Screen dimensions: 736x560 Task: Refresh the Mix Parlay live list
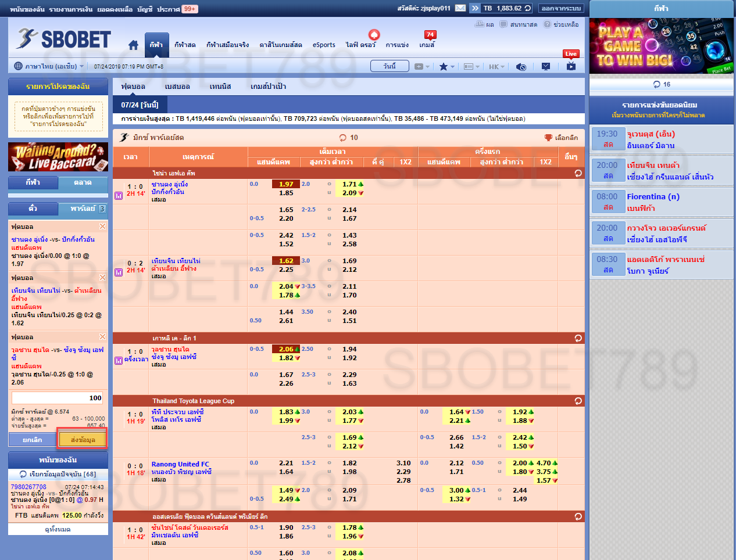[343, 138]
